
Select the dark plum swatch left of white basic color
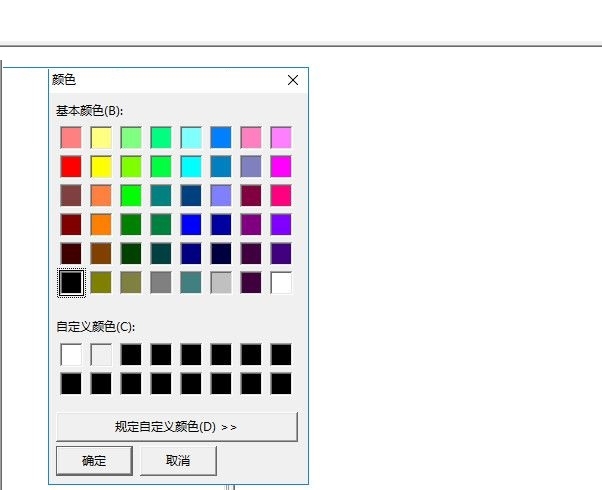[251, 283]
